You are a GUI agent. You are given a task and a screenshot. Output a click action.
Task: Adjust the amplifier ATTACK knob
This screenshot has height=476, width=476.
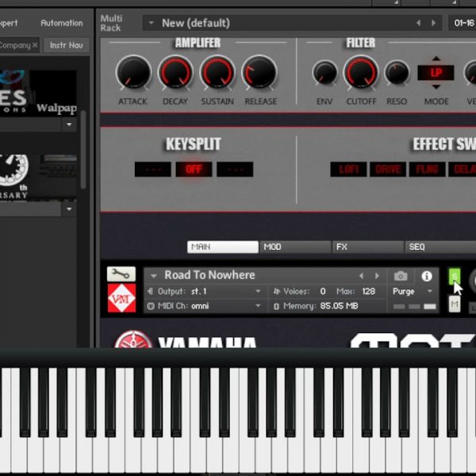(133, 73)
